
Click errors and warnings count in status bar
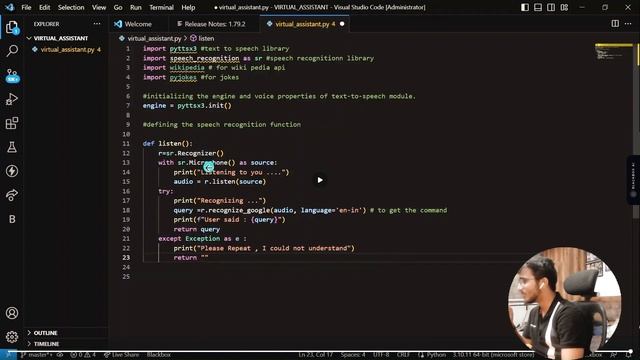point(83,355)
